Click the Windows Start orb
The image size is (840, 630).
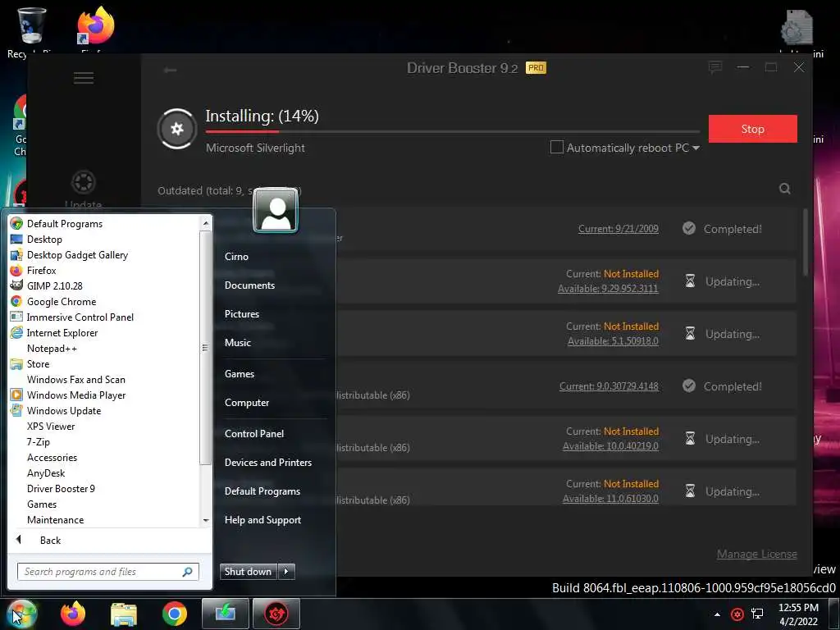point(22,614)
